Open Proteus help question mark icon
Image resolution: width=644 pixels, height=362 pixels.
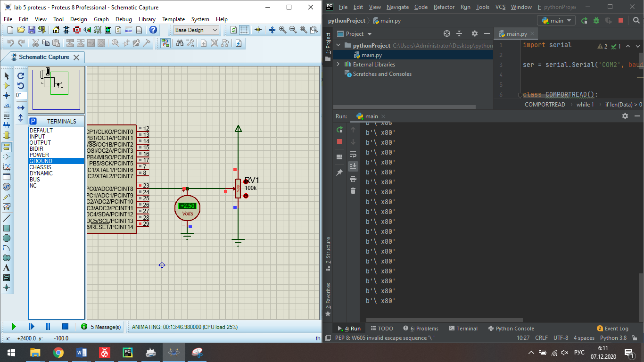point(153,30)
